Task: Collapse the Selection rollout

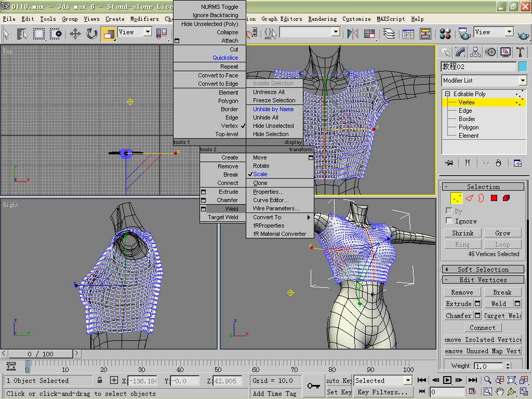Action: 483,187
